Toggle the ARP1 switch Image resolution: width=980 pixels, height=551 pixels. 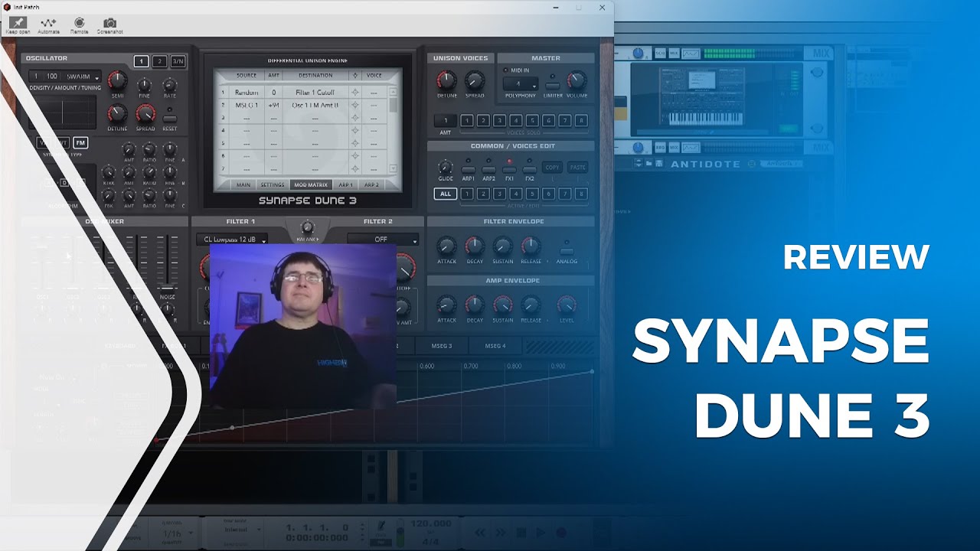pyautogui.click(x=468, y=169)
